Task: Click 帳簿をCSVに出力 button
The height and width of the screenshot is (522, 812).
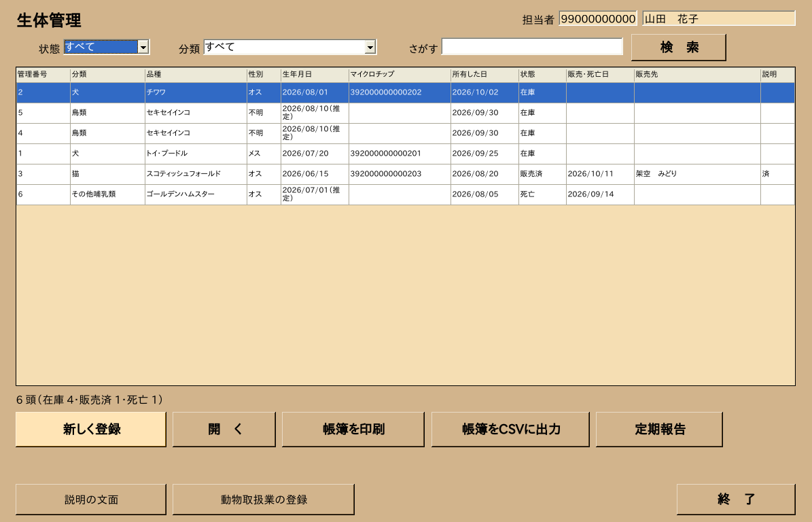Action: coord(510,430)
